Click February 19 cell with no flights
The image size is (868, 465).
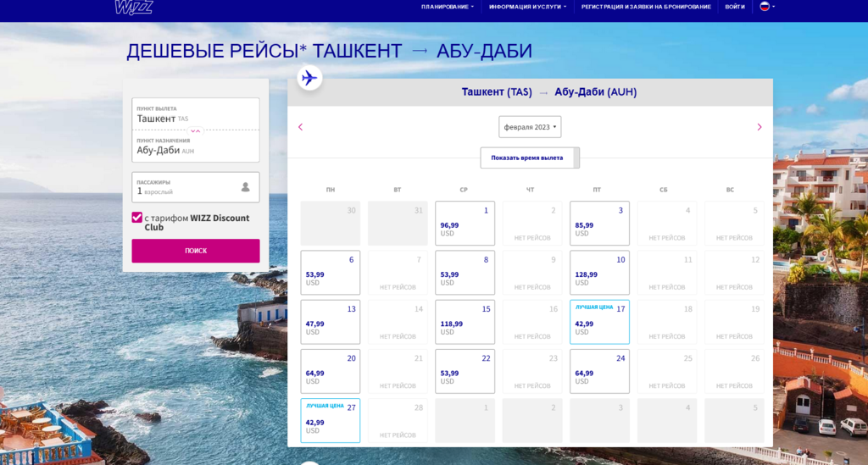(x=734, y=322)
